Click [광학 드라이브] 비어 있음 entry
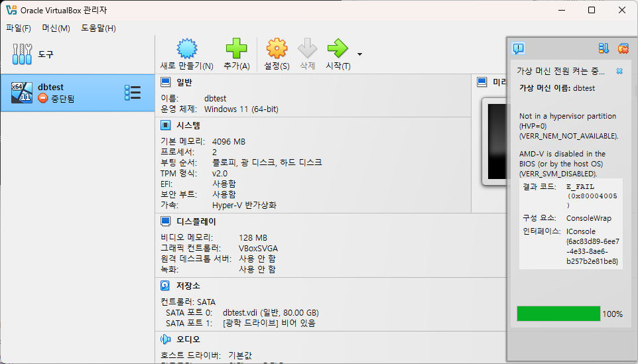Screen dimensions: 638x364 (x=269, y=323)
